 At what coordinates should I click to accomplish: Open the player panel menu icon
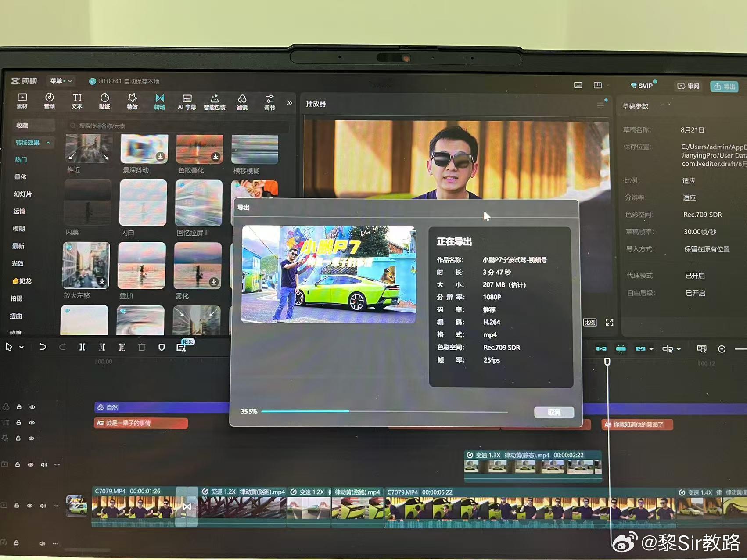coord(600,105)
